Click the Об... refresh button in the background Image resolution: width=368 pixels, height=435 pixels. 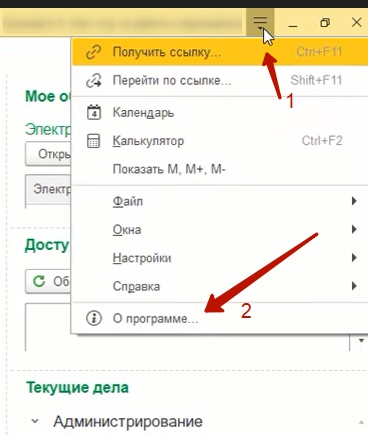49,281
